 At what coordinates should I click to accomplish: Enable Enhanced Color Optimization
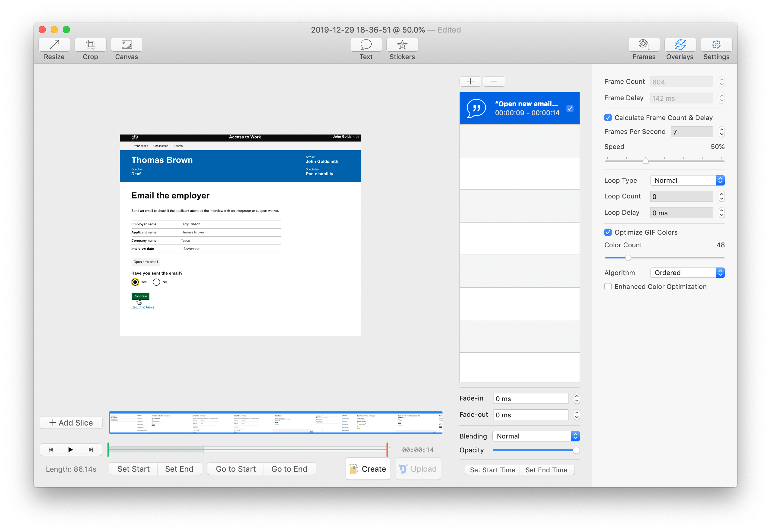coord(608,286)
